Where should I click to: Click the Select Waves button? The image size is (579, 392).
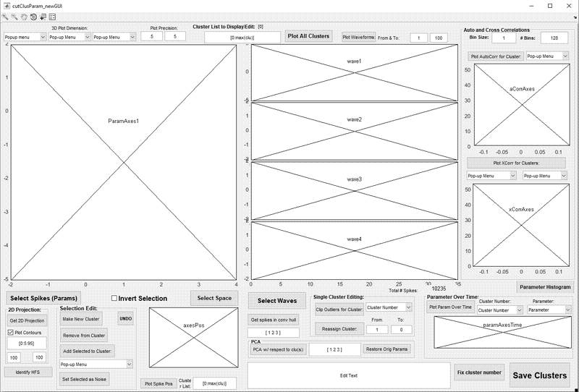(x=277, y=301)
